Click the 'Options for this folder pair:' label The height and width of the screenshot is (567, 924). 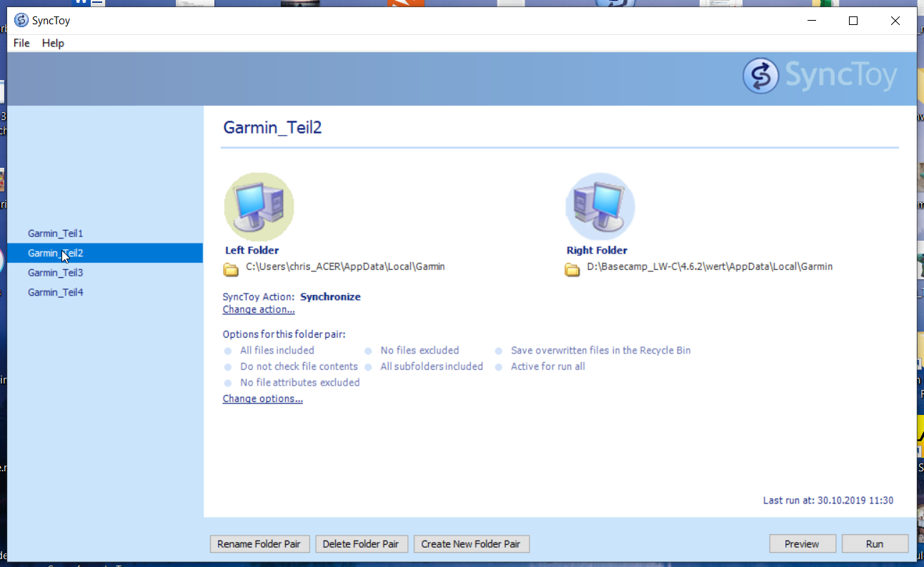284,334
